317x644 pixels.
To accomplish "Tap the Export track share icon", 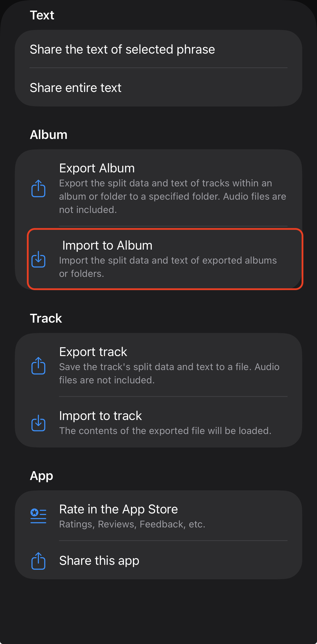I will tap(38, 366).
